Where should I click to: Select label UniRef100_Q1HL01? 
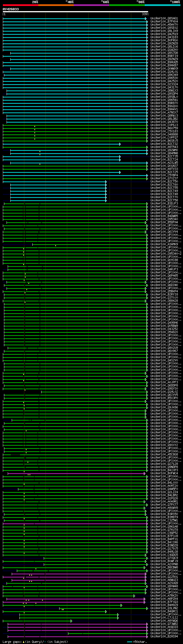click(164, 72)
